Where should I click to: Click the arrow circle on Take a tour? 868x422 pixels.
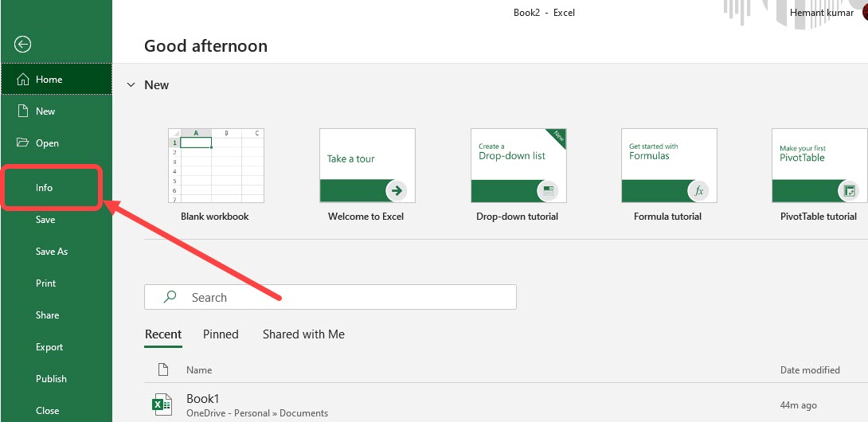pyautogui.click(x=397, y=191)
